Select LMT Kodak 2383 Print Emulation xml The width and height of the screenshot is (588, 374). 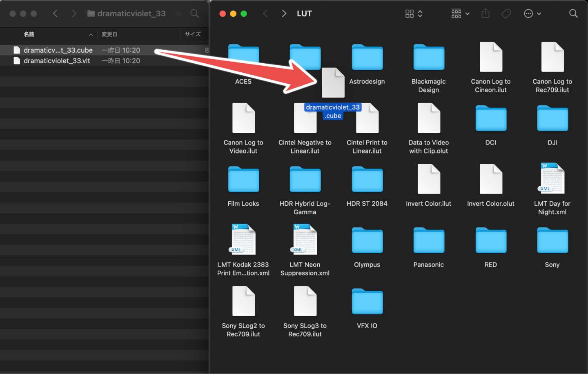point(243,239)
